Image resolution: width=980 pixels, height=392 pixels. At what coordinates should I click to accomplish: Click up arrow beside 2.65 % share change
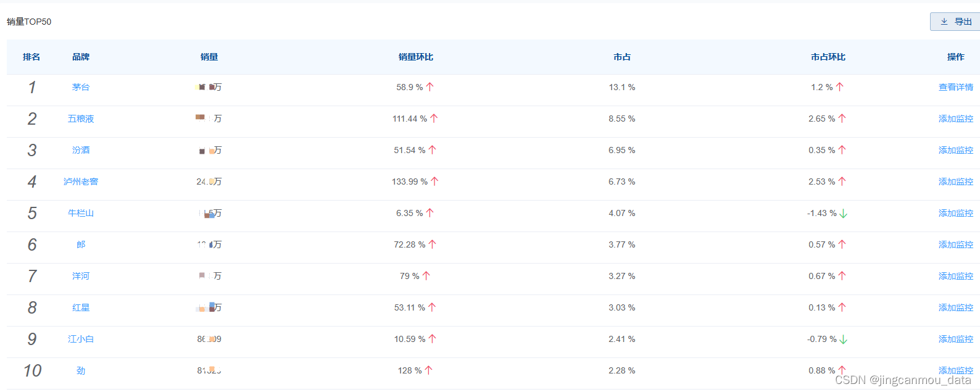[x=842, y=119]
